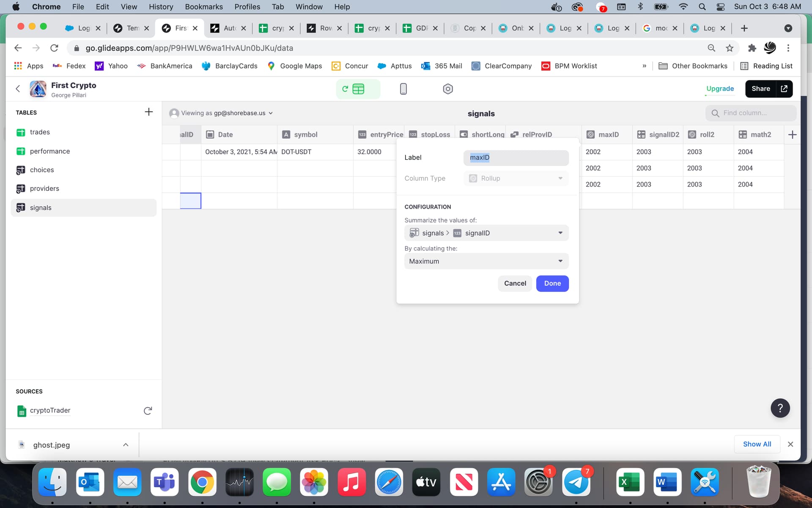Click the Cancel button

tap(515, 283)
